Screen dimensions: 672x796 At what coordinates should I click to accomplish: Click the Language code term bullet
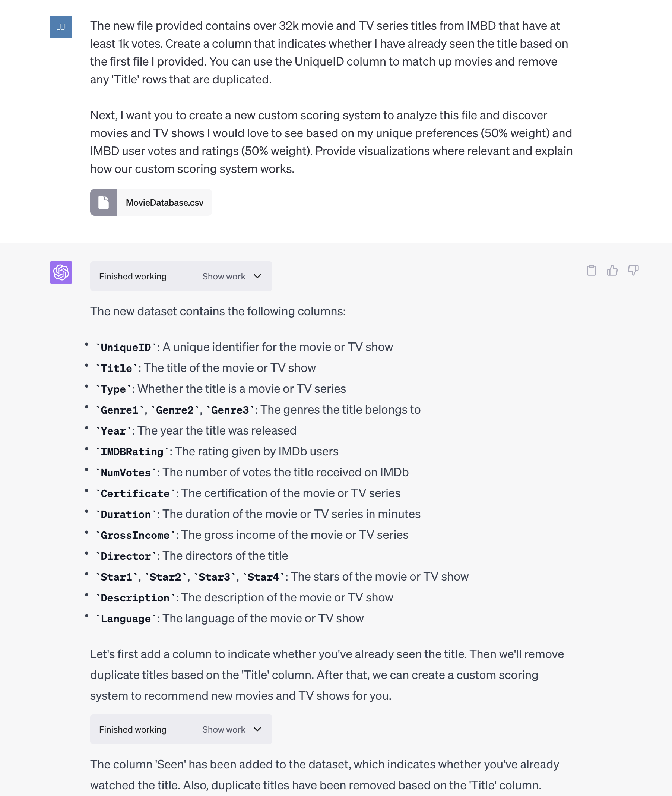(x=126, y=619)
